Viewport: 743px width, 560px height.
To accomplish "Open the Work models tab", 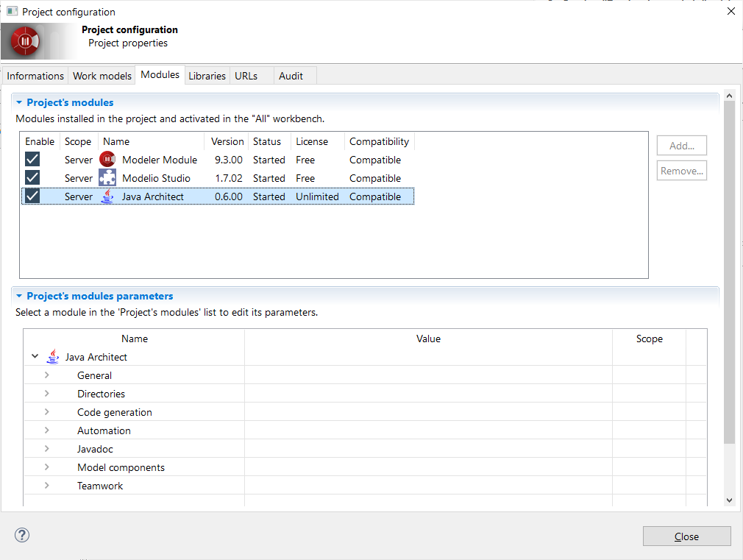I will pos(102,76).
